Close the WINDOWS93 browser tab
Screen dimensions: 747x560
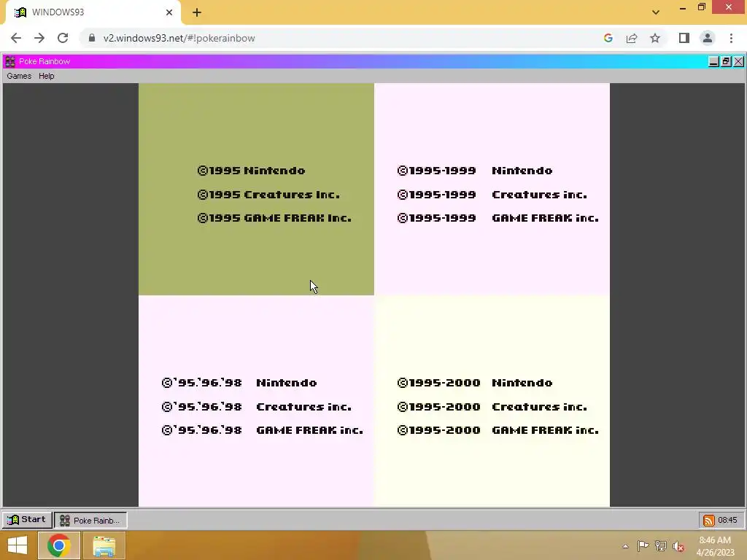click(169, 12)
